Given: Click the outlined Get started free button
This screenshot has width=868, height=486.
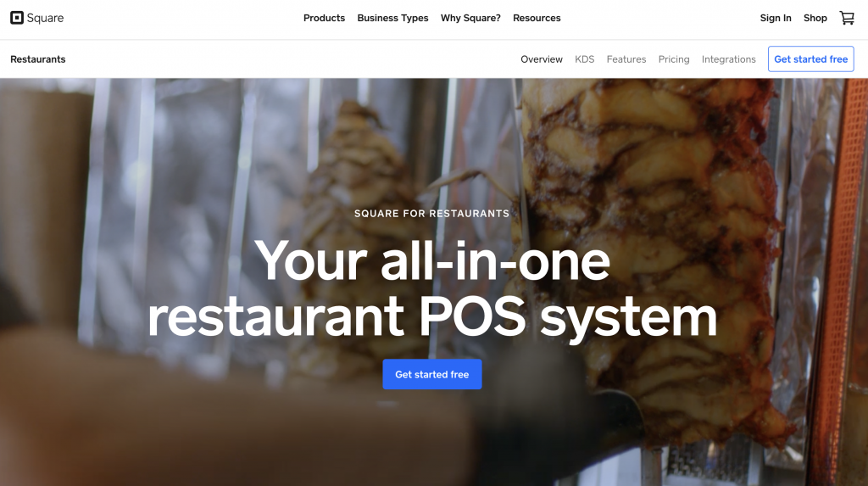Looking at the screenshot, I should pyautogui.click(x=811, y=59).
